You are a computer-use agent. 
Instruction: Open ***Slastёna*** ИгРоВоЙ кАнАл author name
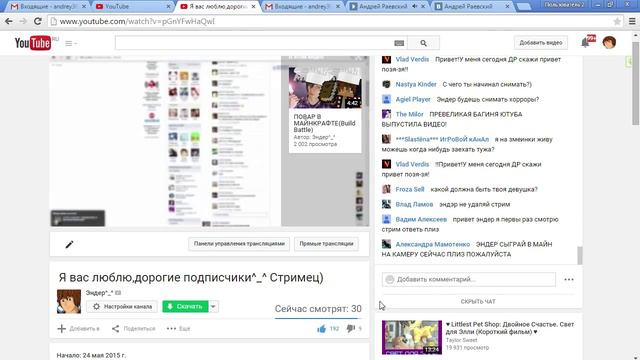click(x=442, y=139)
